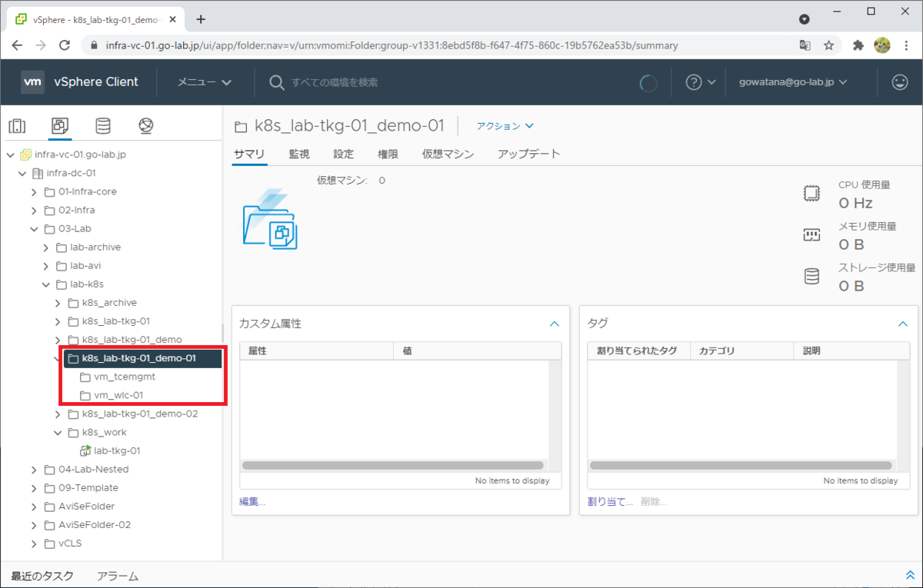Expand the bottom recent tasks panel
This screenshot has height=588, width=923.
911,575
